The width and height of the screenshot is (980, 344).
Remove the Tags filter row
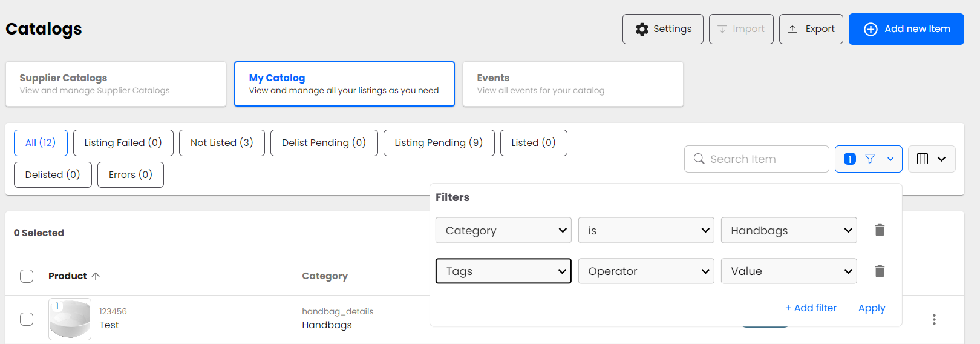click(880, 271)
